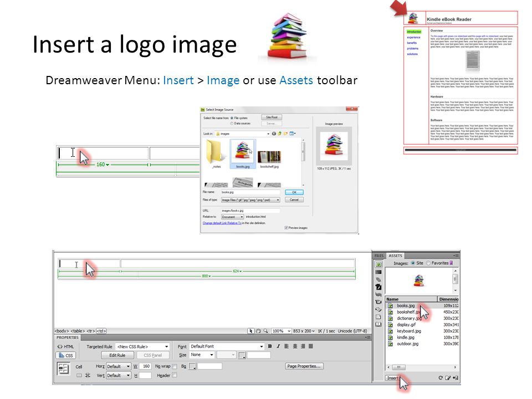This screenshot has width=532, height=399.
Task: Open the View menu dropdown in dialog
Action: pos(292,134)
